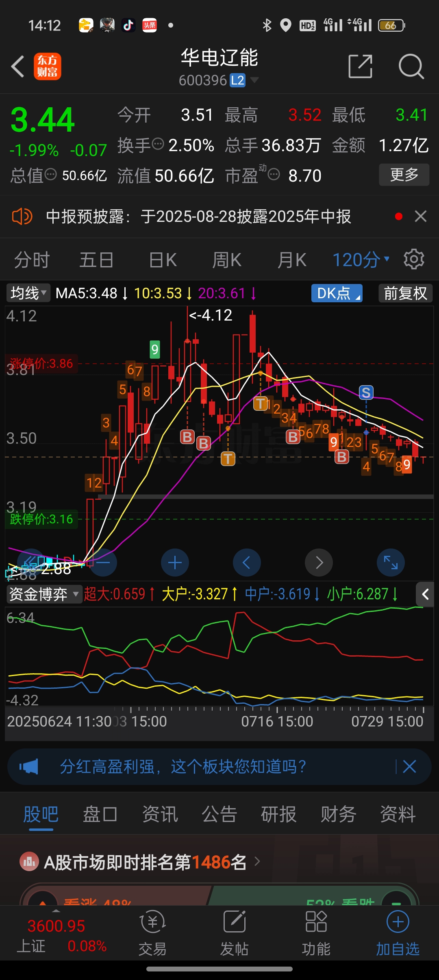
Task: Tap the share icon in header
Action: [x=361, y=66]
